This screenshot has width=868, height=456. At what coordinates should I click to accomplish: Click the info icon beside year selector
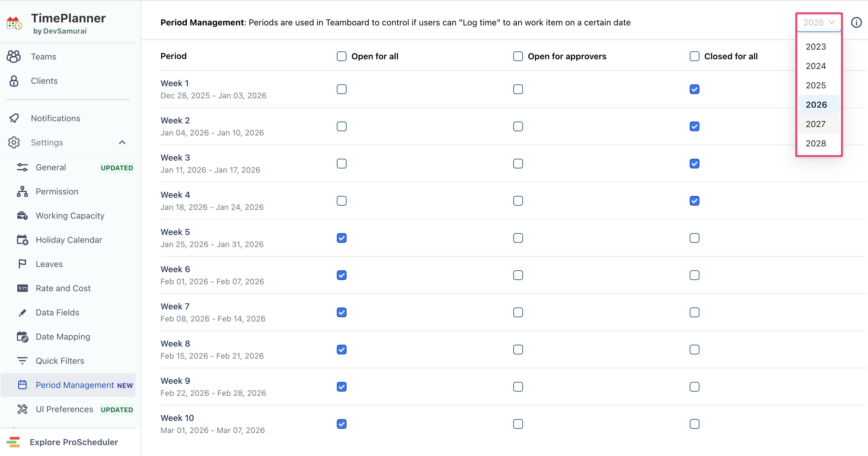[856, 23]
